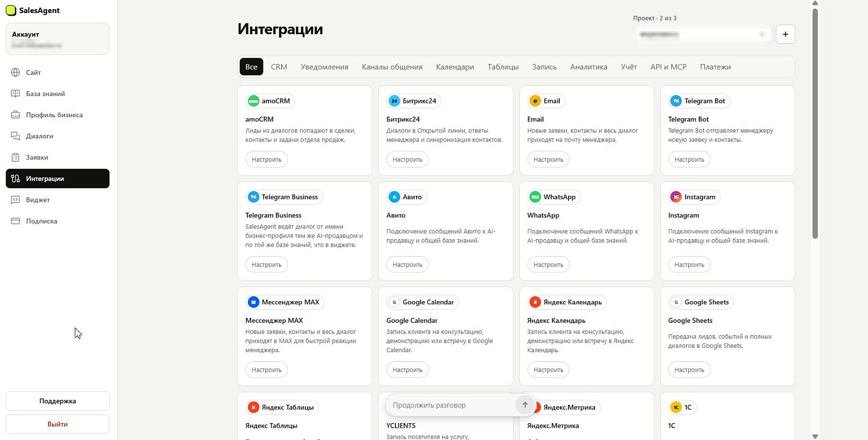Image resolution: width=868 pixels, height=440 pixels.
Task: Click the vertical page scrollbar thumb
Action: click(815, 123)
